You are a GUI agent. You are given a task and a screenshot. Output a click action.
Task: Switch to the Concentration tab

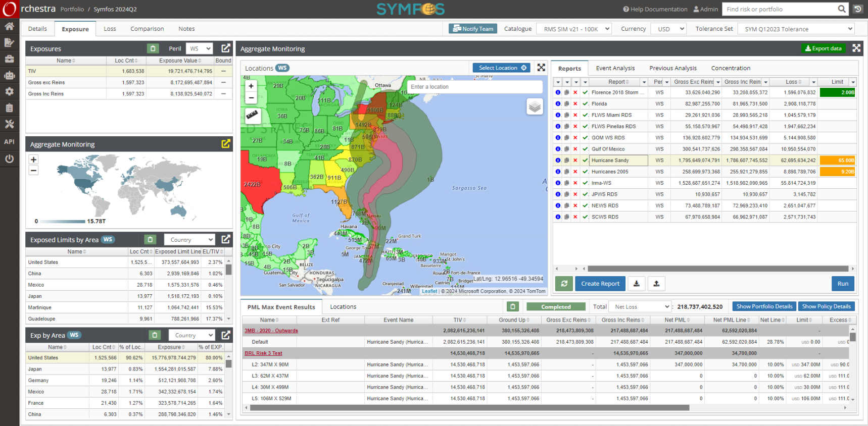pos(731,68)
